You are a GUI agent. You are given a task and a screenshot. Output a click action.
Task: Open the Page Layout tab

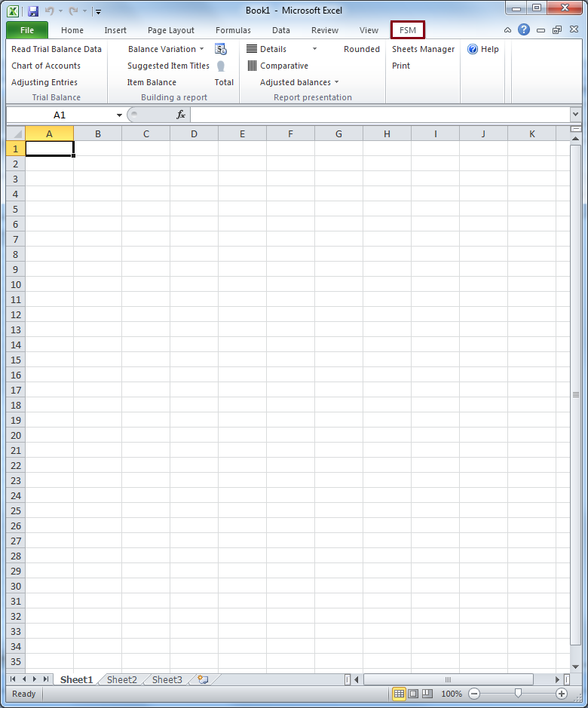[x=170, y=30]
